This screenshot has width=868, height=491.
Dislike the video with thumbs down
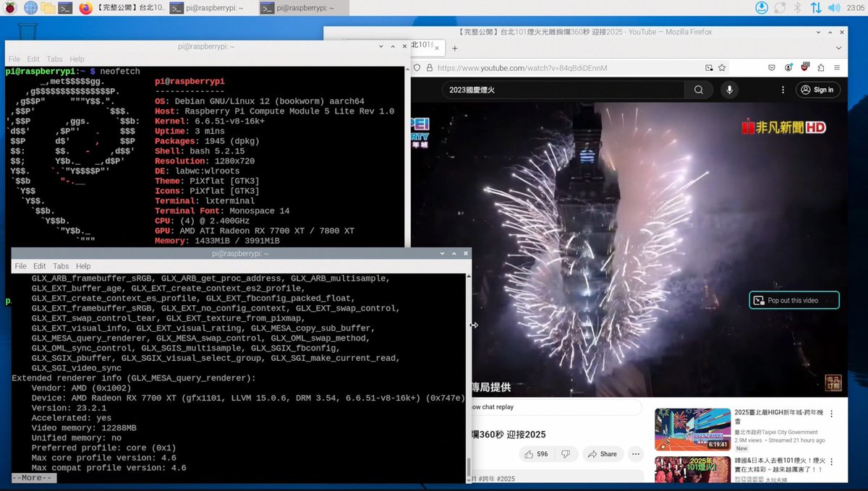(566, 454)
